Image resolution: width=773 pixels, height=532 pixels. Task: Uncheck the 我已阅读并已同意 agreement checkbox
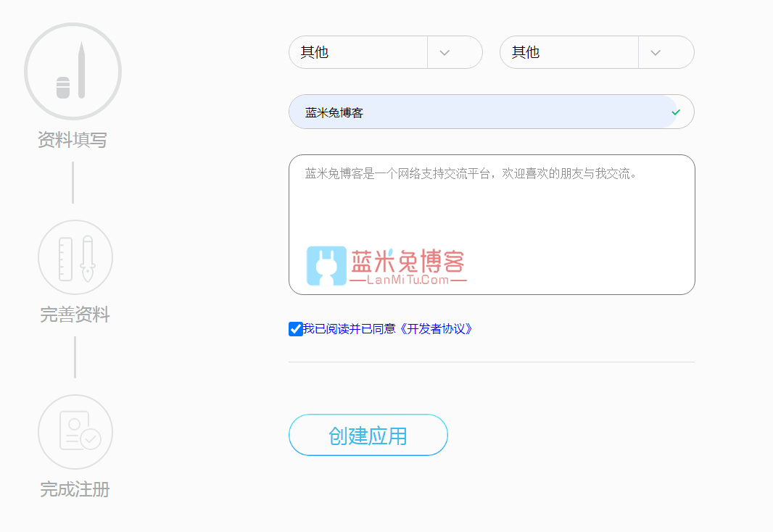click(295, 329)
